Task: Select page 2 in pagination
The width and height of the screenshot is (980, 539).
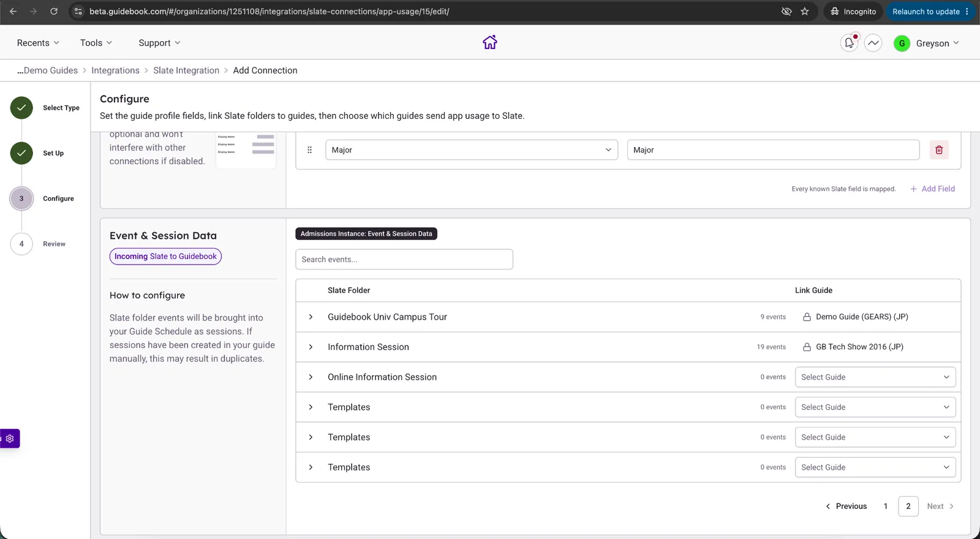Action: click(x=908, y=507)
